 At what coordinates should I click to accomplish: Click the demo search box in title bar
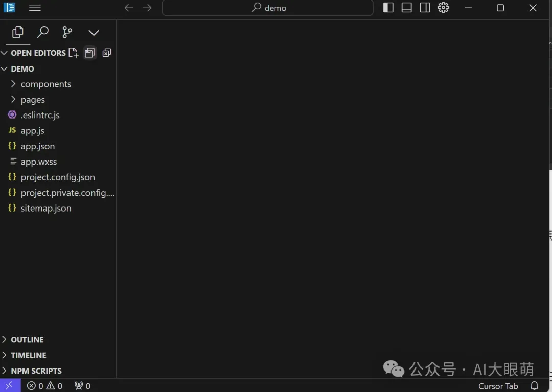[267, 8]
